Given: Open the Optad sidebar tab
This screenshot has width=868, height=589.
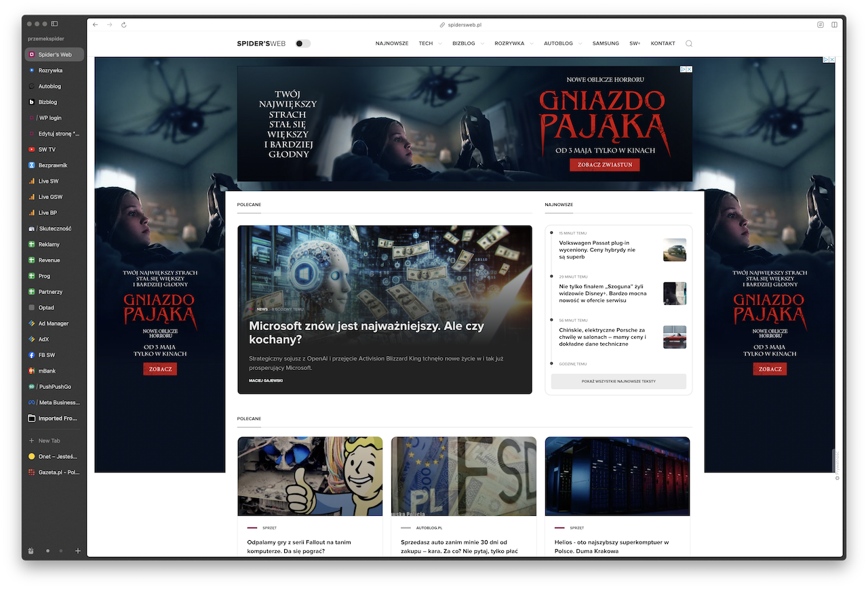Looking at the screenshot, I should pyautogui.click(x=54, y=308).
